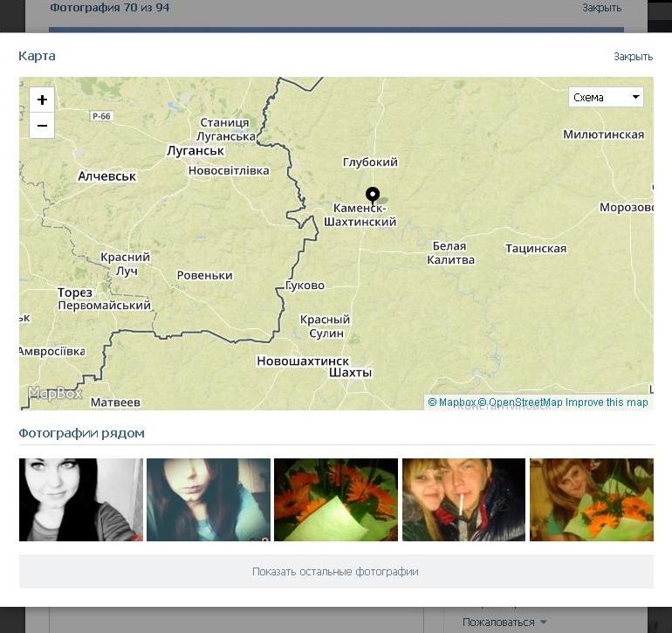Close the map popup via Закрыть

[x=633, y=57]
